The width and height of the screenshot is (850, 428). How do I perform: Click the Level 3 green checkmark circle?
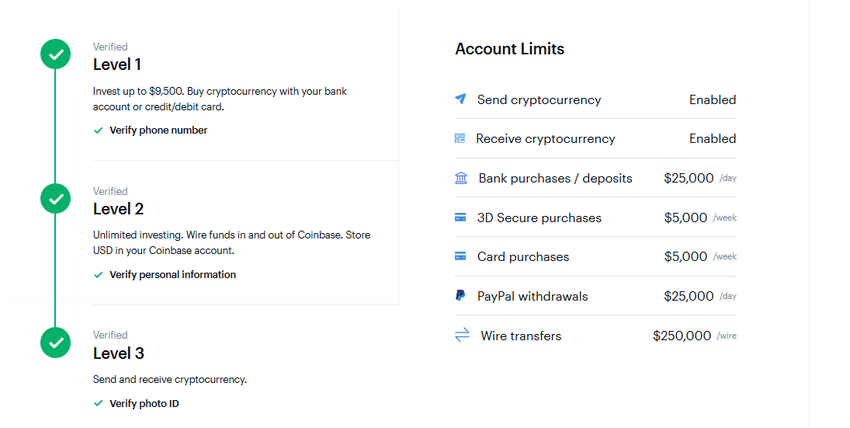(56, 343)
